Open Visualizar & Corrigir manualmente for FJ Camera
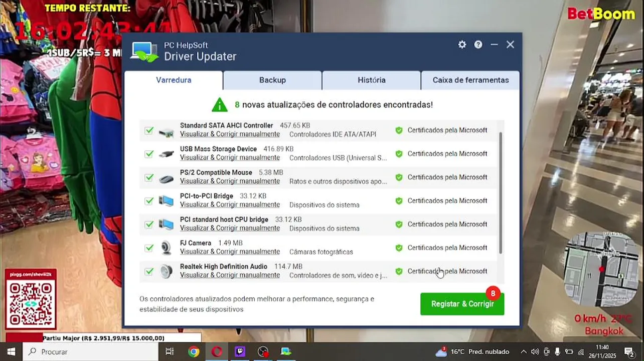 pos(230,252)
